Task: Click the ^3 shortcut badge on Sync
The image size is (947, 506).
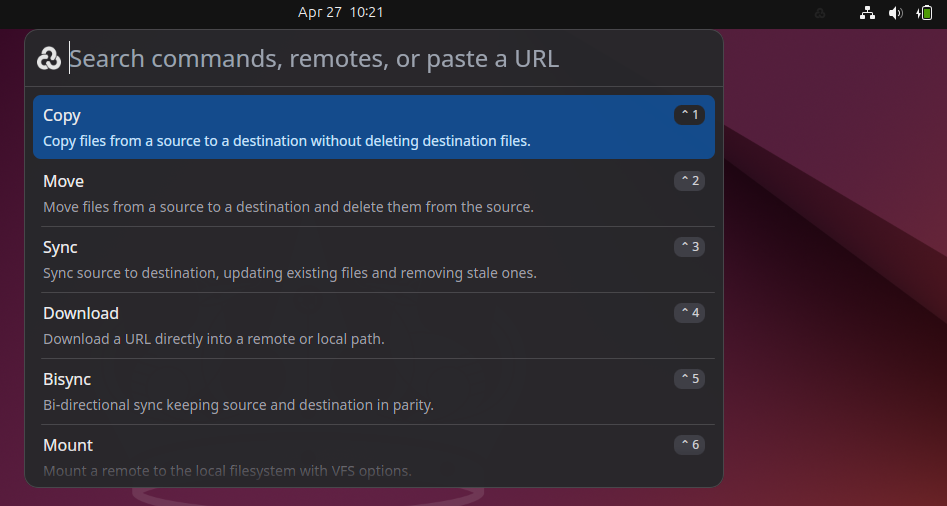Action: click(x=689, y=246)
